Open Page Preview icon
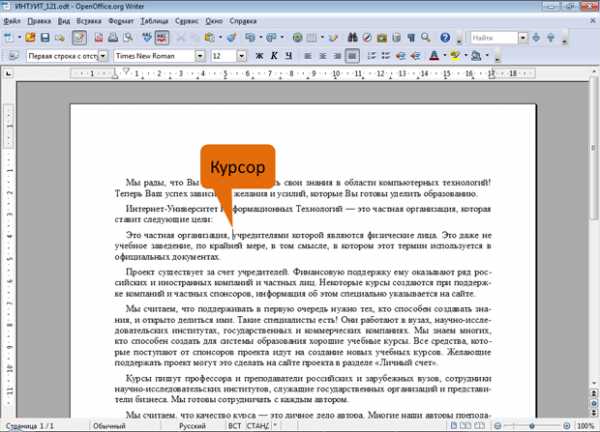The height and width of the screenshot is (432, 600). (128, 37)
